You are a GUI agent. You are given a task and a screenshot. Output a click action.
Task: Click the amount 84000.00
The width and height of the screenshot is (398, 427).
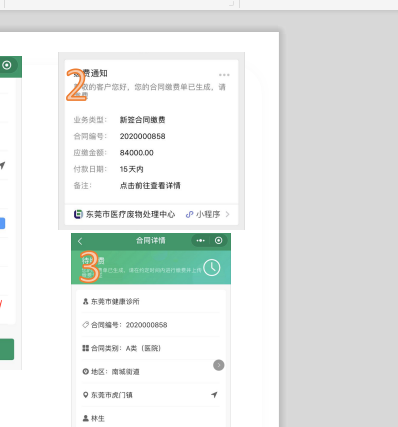pos(137,153)
